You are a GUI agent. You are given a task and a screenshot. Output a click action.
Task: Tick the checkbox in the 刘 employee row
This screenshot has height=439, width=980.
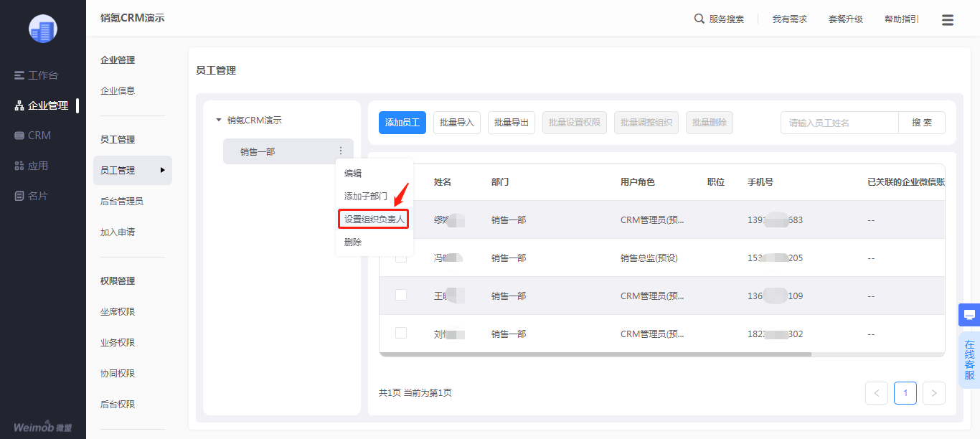pos(401,333)
